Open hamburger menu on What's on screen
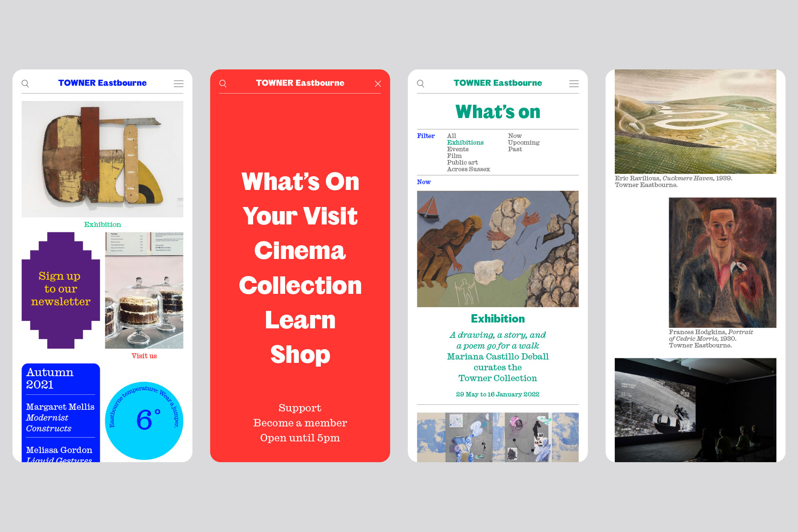Image resolution: width=798 pixels, height=532 pixels. [x=574, y=84]
